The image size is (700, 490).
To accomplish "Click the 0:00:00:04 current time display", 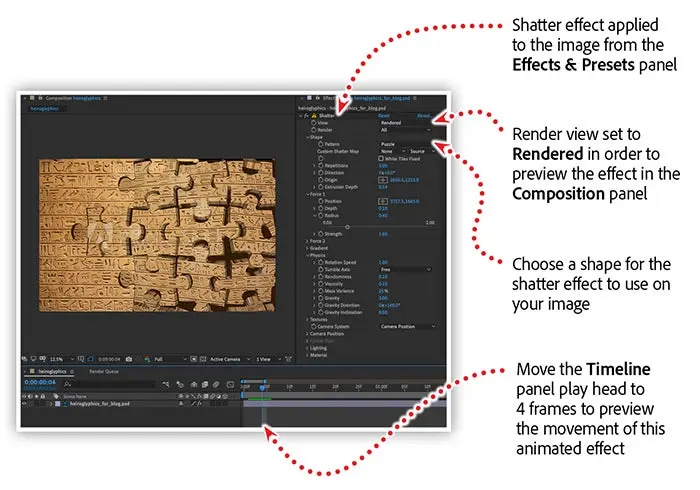I will coord(40,382).
